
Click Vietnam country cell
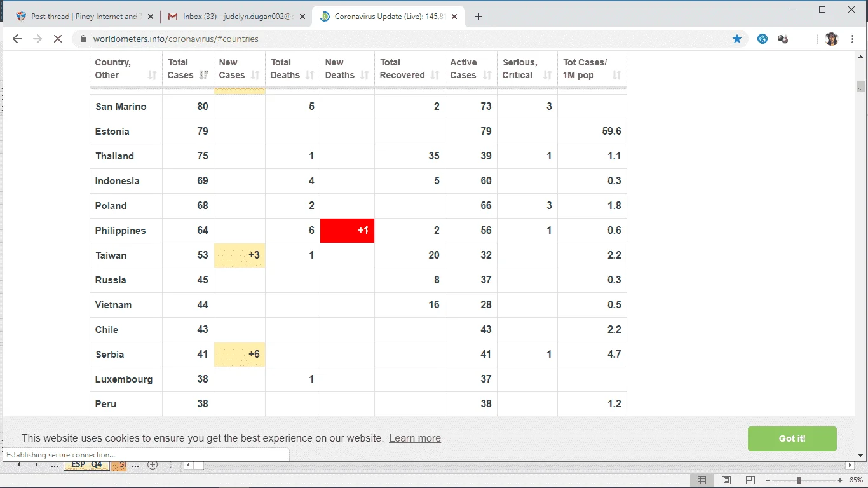pyautogui.click(x=126, y=305)
